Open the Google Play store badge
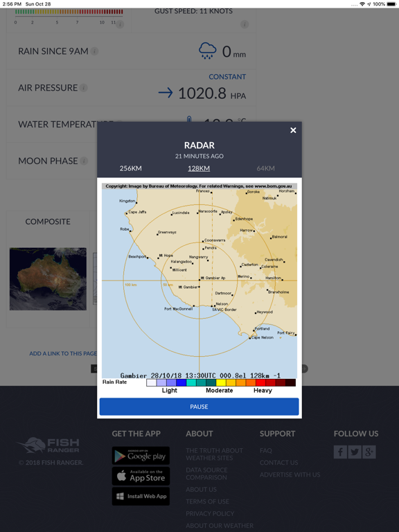 pos(141,456)
